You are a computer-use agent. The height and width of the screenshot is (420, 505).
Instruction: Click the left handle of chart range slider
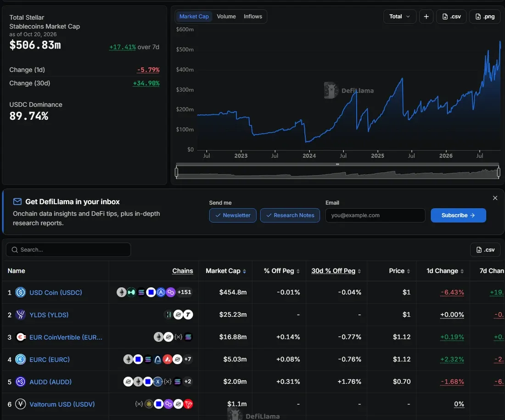click(176, 172)
